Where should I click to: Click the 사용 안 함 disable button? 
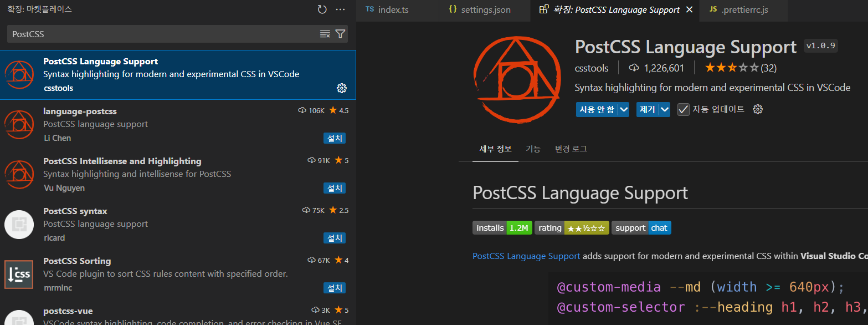point(597,109)
